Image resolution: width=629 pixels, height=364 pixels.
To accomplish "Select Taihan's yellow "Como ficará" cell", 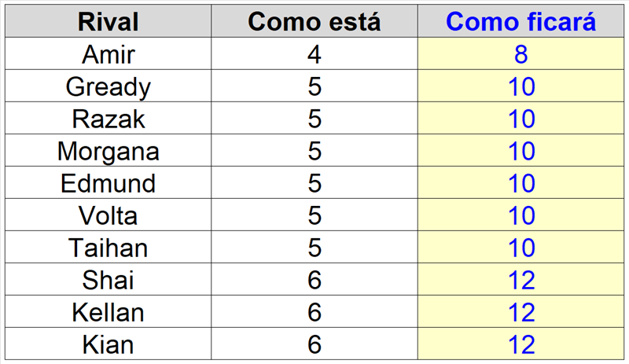I will point(520,248).
